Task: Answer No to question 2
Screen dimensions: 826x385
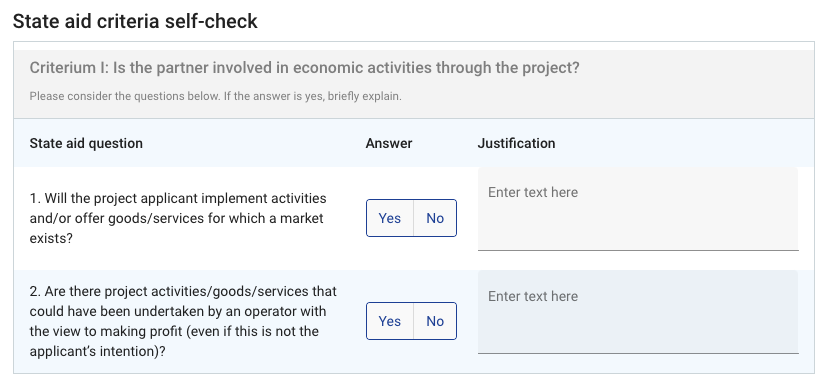Action: (x=435, y=321)
